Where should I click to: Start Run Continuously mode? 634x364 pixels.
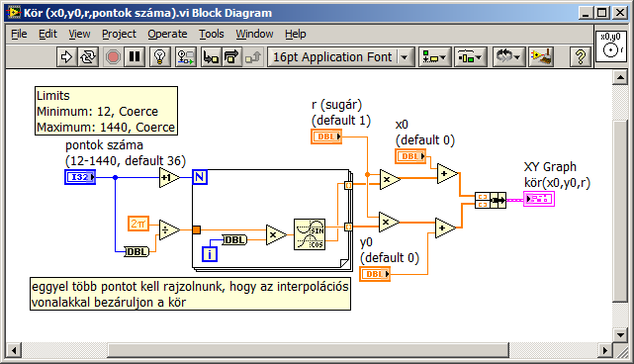click(88, 57)
